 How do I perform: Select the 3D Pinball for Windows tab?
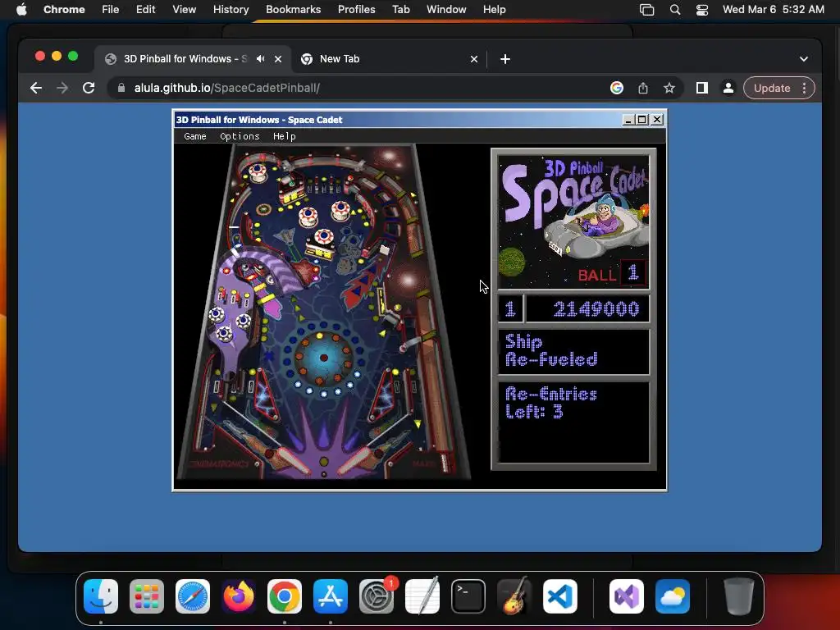point(185,59)
